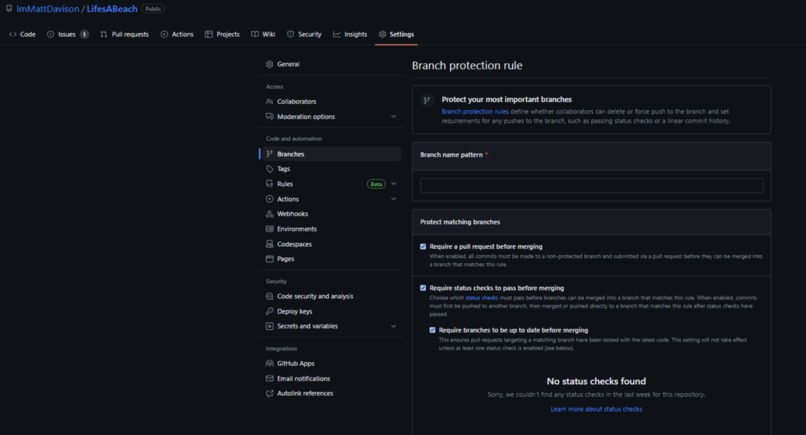
Task: Click the Beta badge next to Rules
Action: (x=376, y=184)
